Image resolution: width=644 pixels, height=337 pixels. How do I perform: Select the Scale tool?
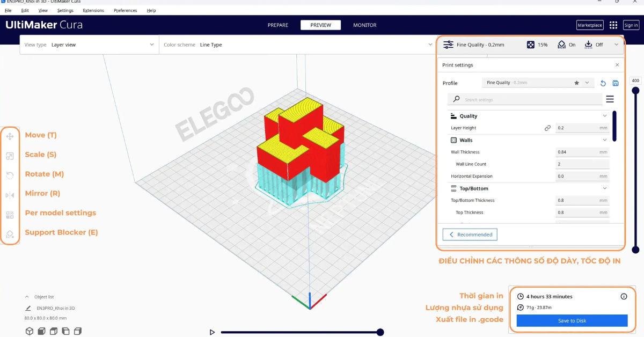(10, 155)
